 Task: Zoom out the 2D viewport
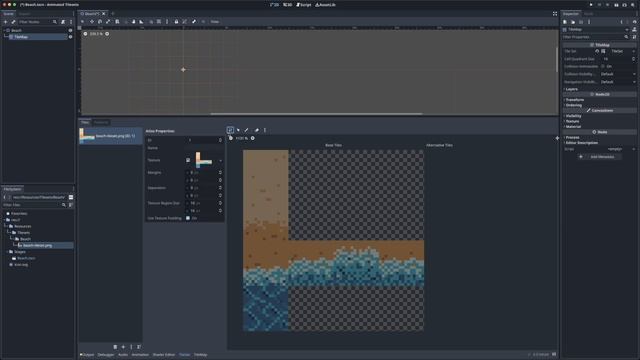tap(85, 34)
